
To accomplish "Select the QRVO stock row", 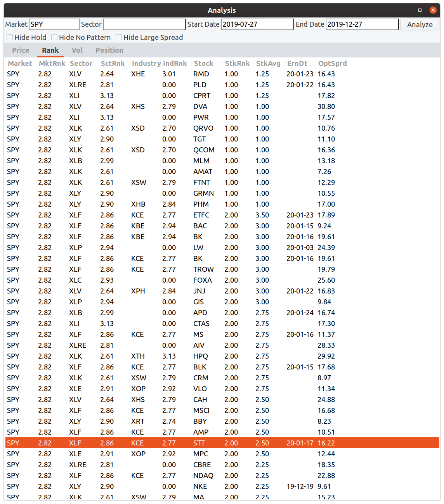I will pos(222,128).
